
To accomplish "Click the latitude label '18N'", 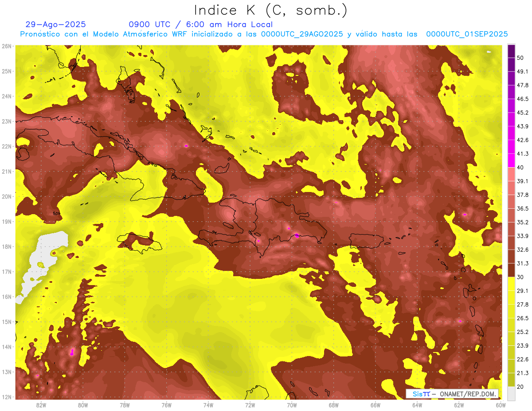I will click(x=7, y=247).
